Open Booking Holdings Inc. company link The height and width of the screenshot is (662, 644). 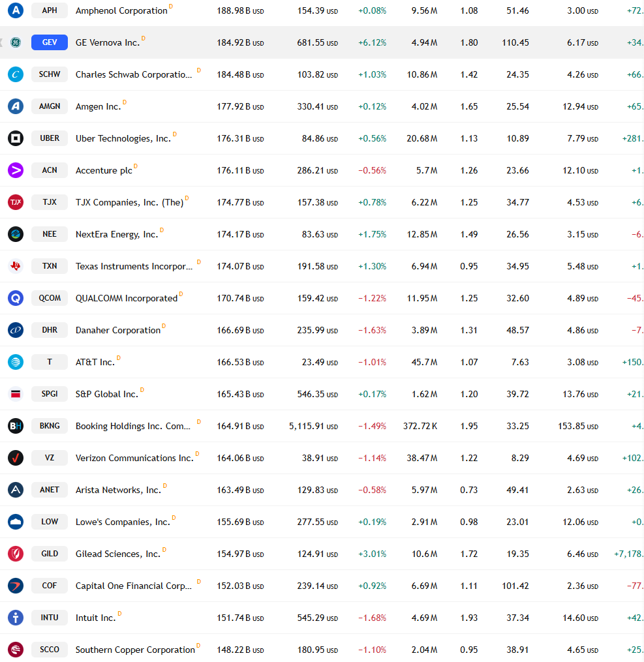[x=133, y=426]
